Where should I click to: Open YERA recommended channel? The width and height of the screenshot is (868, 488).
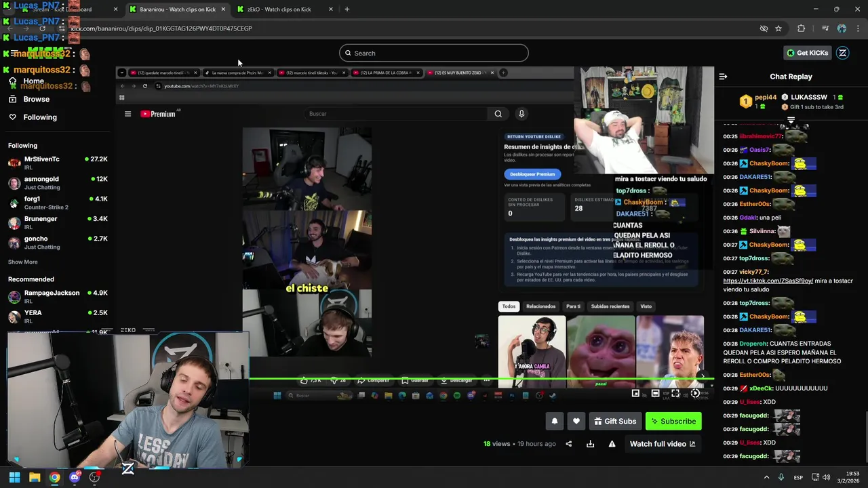click(x=58, y=317)
